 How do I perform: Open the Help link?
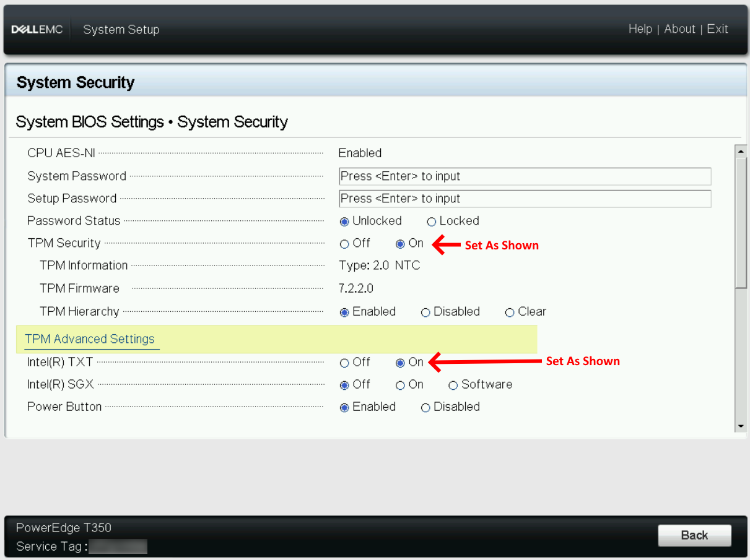640,29
